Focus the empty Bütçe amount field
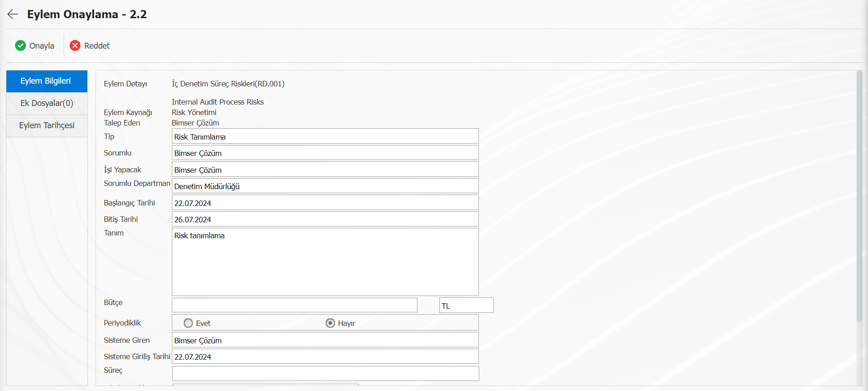The width and height of the screenshot is (868, 391). click(295, 305)
